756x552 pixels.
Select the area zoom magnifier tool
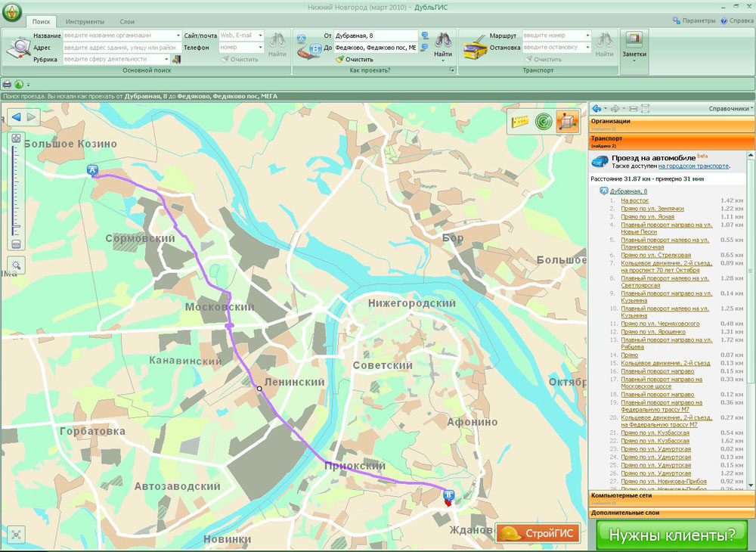tap(16, 265)
